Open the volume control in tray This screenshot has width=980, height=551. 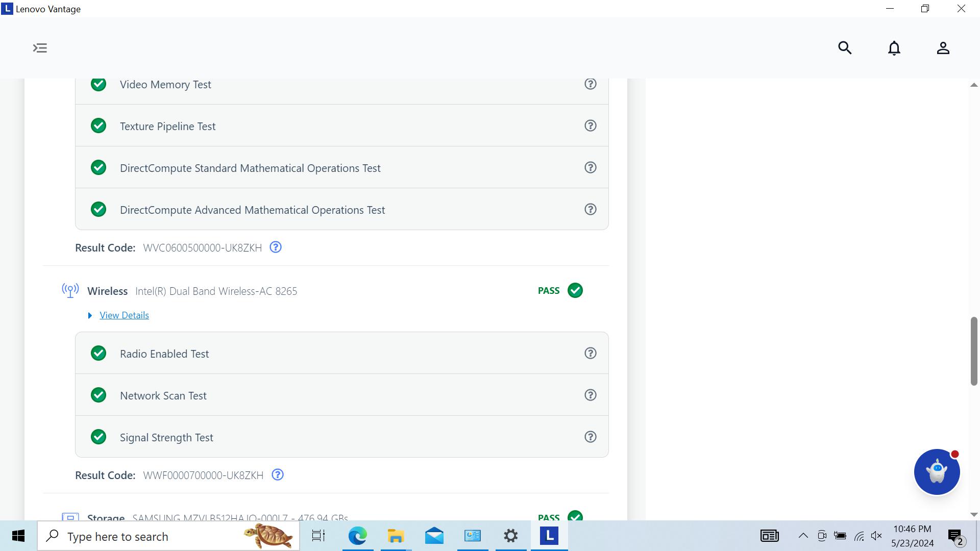point(876,536)
